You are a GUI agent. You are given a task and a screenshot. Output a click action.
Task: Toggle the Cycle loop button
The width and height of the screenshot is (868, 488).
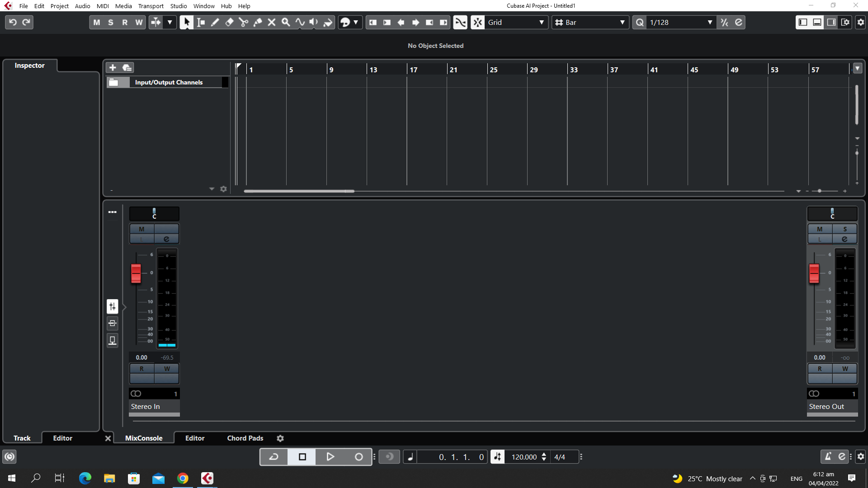click(274, 457)
